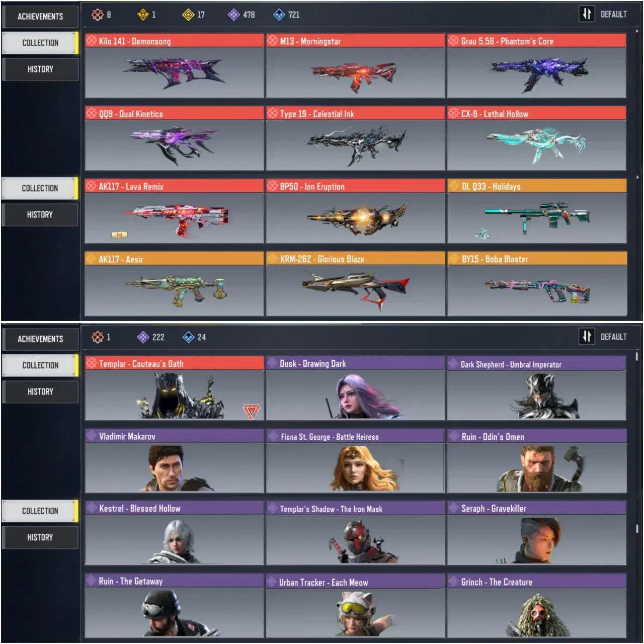The width and height of the screenshot is (644, 644).
Task: Select the CX-9 - Lethal Hollow weapon
Action: point(537,138)
